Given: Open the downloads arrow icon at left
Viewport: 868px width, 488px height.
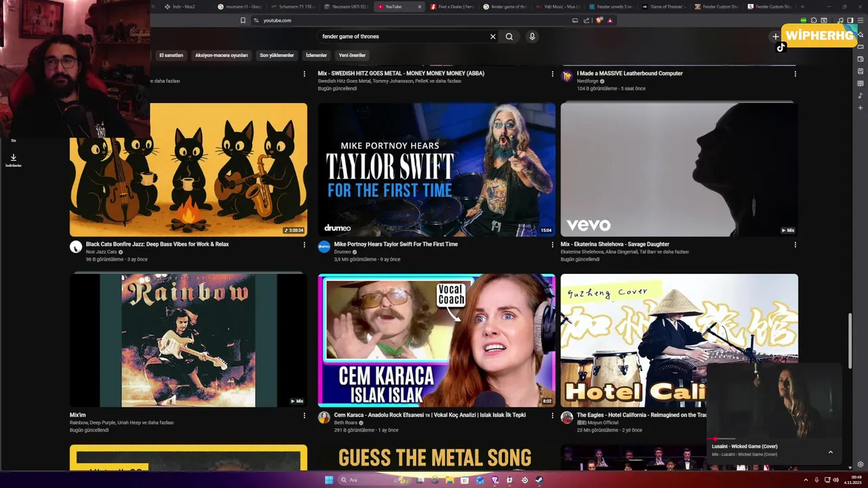Looking at the screenshot, I should 13,157.
